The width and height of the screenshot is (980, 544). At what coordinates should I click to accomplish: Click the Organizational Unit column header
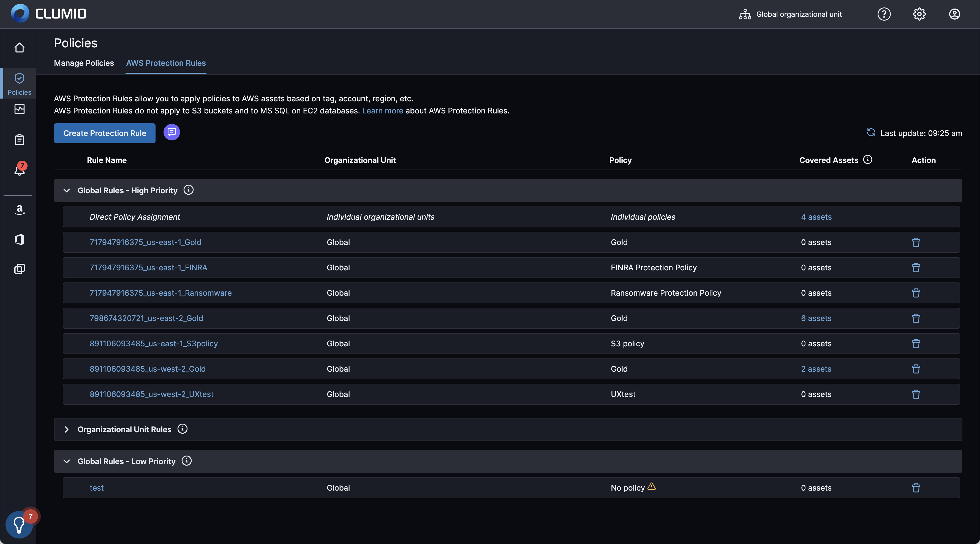[360, 160]
